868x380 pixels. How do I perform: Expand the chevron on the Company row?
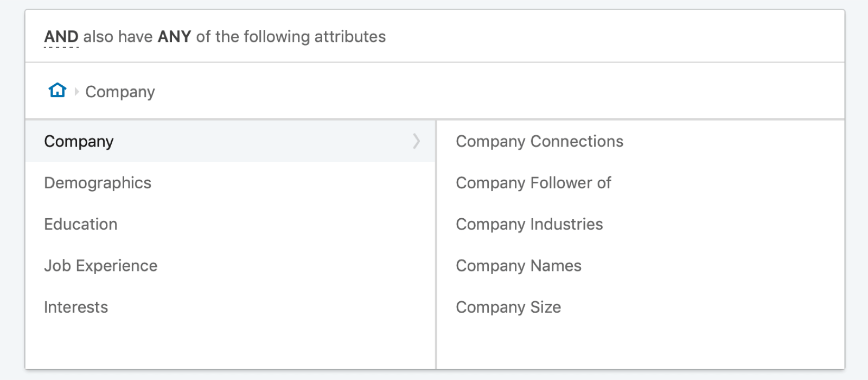click(x=416, y=141)
